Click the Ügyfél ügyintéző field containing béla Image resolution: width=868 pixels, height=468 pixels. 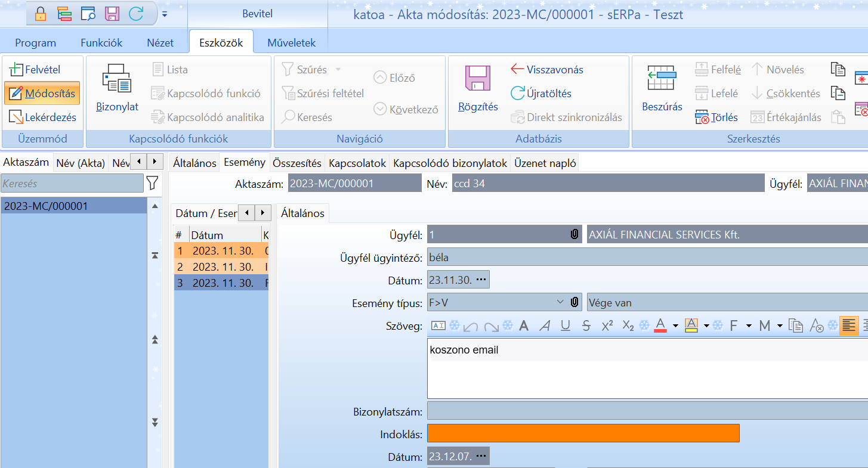click(x=647, y=258)
